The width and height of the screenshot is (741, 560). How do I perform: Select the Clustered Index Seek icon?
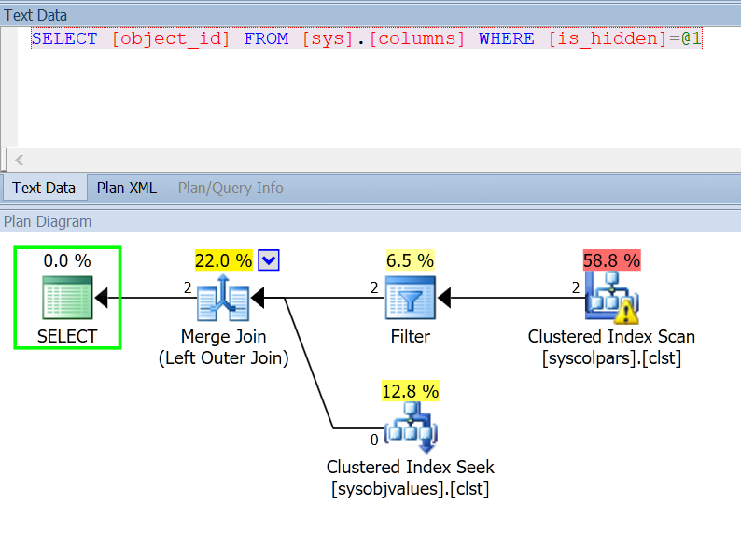pyautogui.click(x=411, y=427)
